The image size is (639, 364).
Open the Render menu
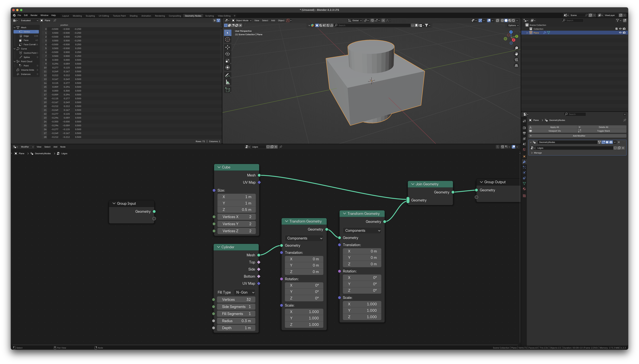pyautogui.click(x=34, y=15)
